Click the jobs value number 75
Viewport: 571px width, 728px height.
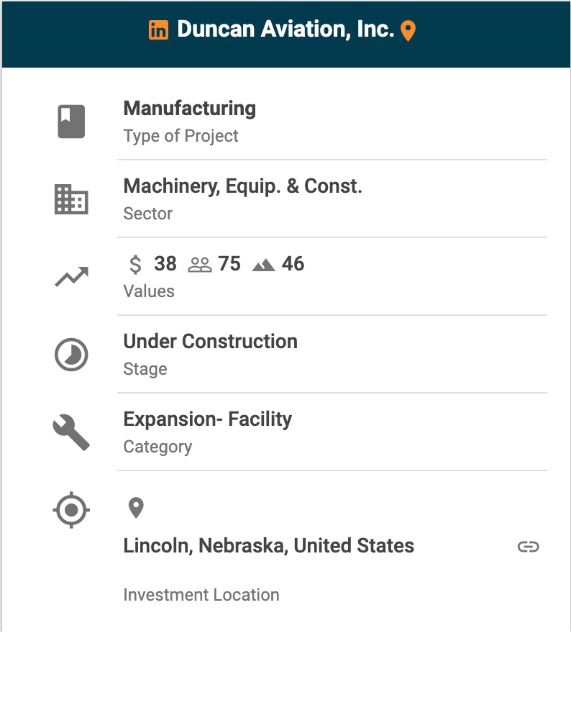point(229,264)
